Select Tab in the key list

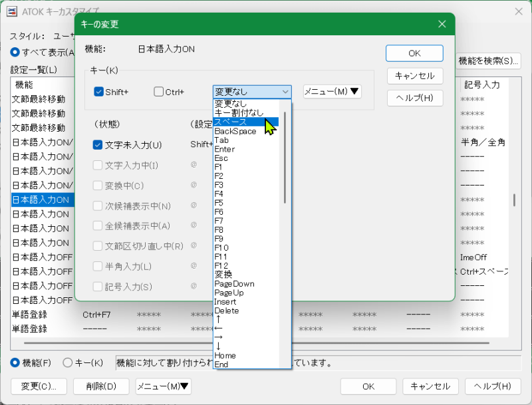pyautogui.click(x=246, y=140)
